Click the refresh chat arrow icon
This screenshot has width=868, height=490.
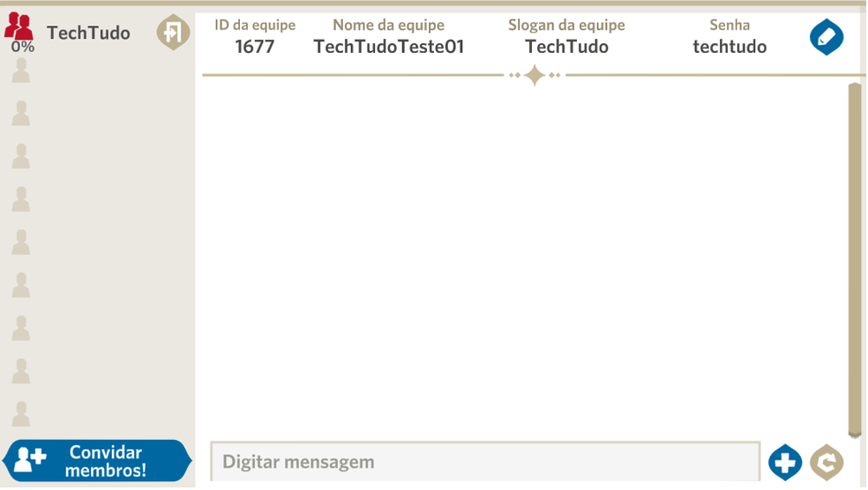pos(827,463)
